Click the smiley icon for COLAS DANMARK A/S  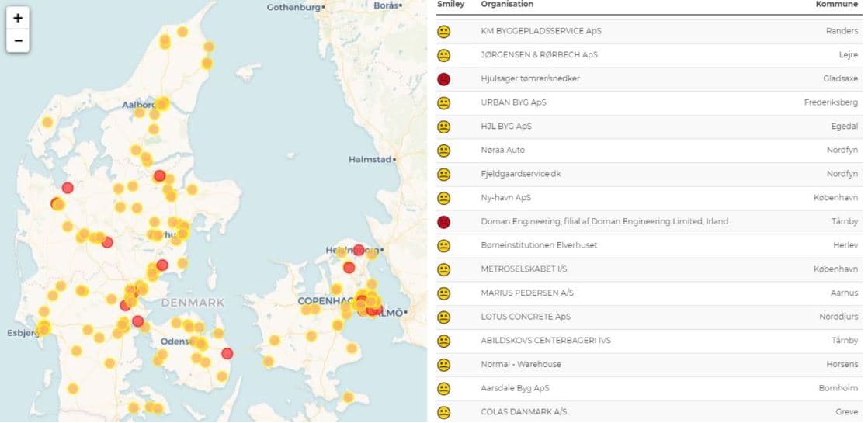[443, 412]
